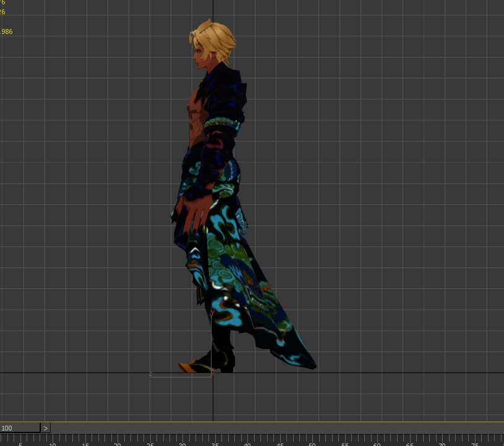Go to frame 60 on the timeline
This screenshot has height=446, width=504.
377,440
